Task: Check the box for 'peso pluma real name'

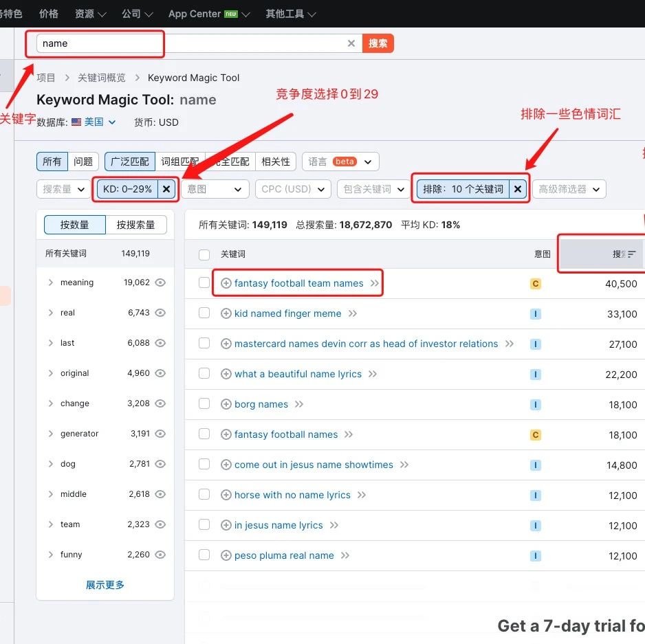Action: pos(204,555)
